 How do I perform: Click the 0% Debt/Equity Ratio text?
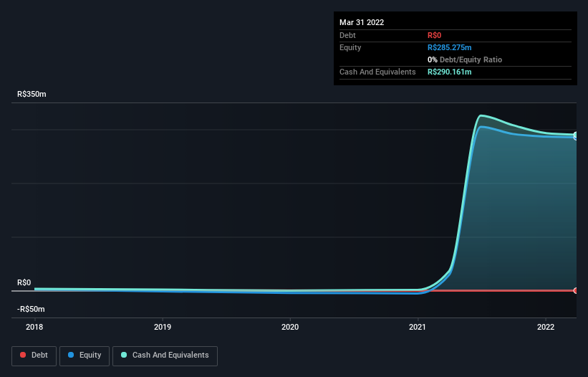465,59
